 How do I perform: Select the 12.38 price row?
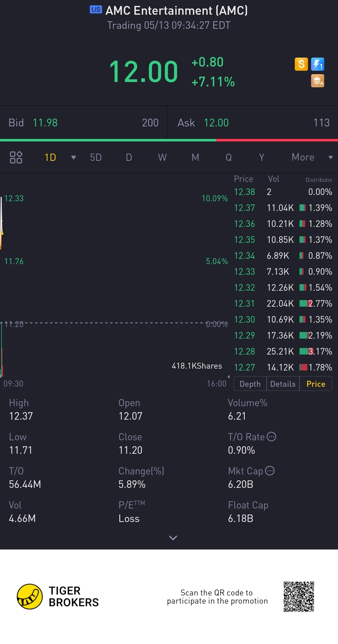pyautogui.click(x=283, y=192)
